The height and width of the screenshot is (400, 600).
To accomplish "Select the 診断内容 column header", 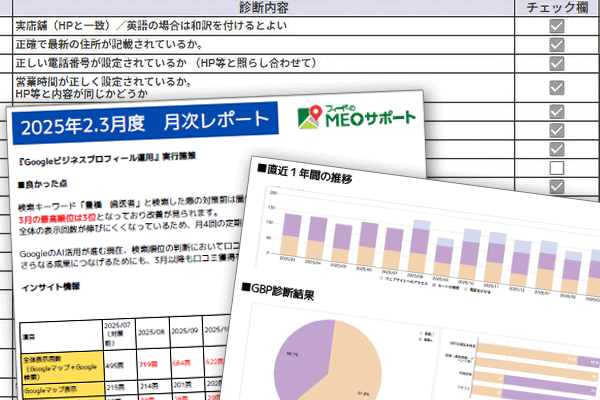I will pos(264,8).
